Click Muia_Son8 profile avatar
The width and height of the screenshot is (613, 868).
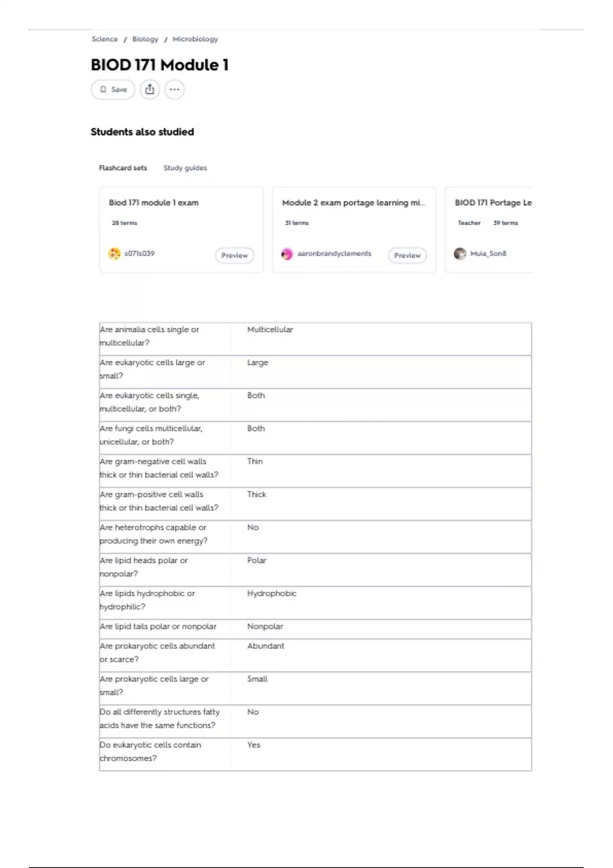pyautogui.click(x=460, y=254)
